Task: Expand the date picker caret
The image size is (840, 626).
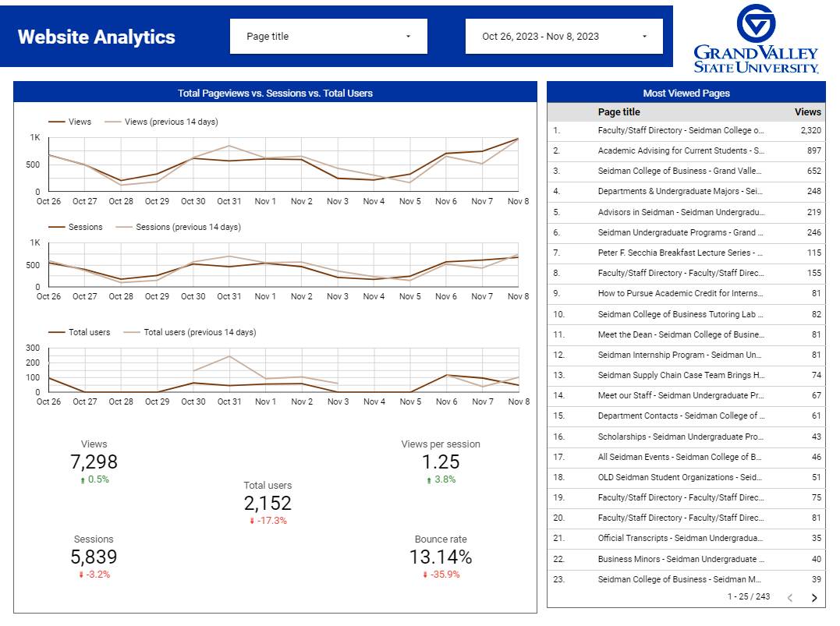Action: [x=644, y=35]
